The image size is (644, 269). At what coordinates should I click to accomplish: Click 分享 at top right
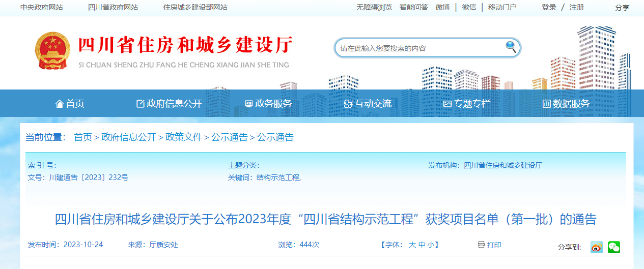point(622,7)
